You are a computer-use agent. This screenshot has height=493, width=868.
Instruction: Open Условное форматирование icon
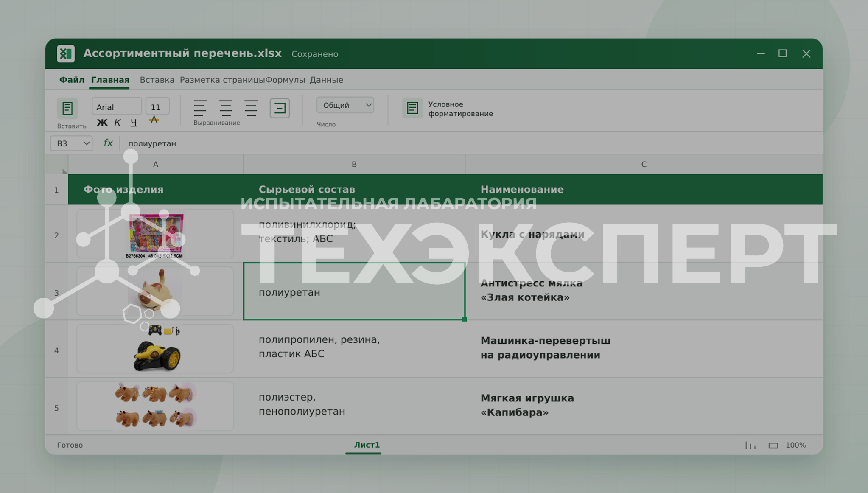[x=412, y=108]
